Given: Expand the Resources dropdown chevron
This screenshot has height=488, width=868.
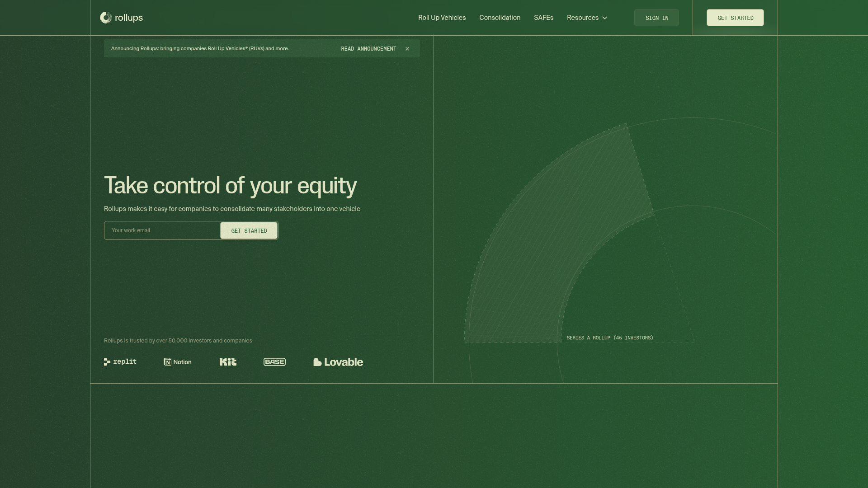Looking at the screenshot, I should (x=604, y=18).
